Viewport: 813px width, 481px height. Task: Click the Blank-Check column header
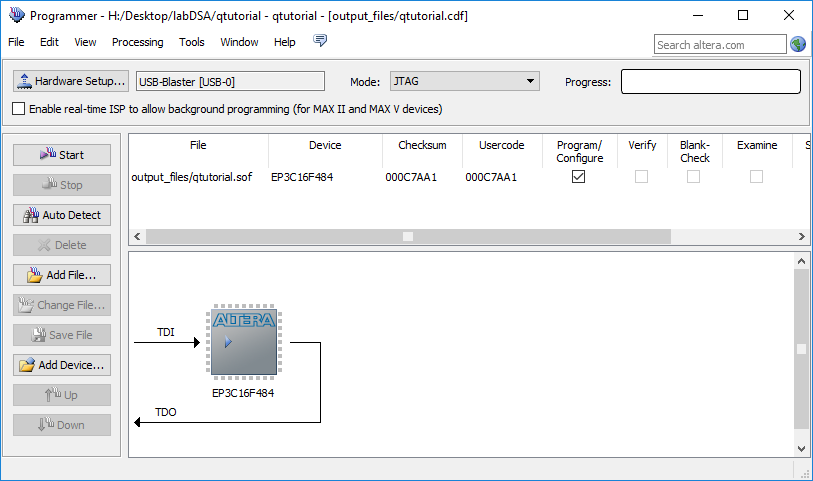695,151
